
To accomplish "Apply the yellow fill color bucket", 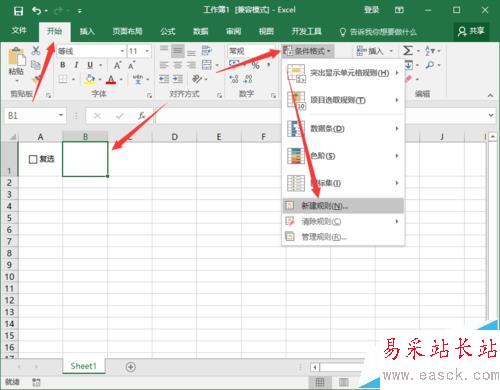I will [90, 79].
